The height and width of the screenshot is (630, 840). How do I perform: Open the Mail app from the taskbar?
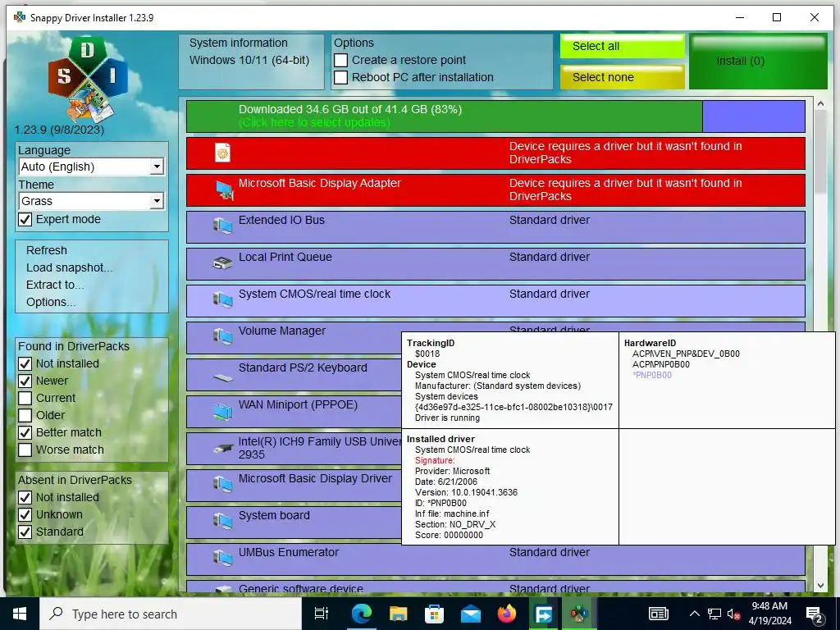471,614
